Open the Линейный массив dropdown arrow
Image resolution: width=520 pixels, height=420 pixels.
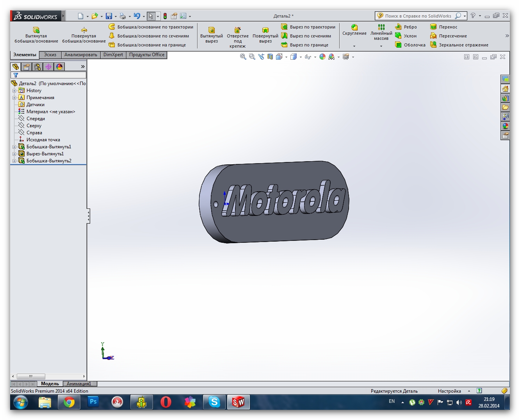tap(381, 46)
